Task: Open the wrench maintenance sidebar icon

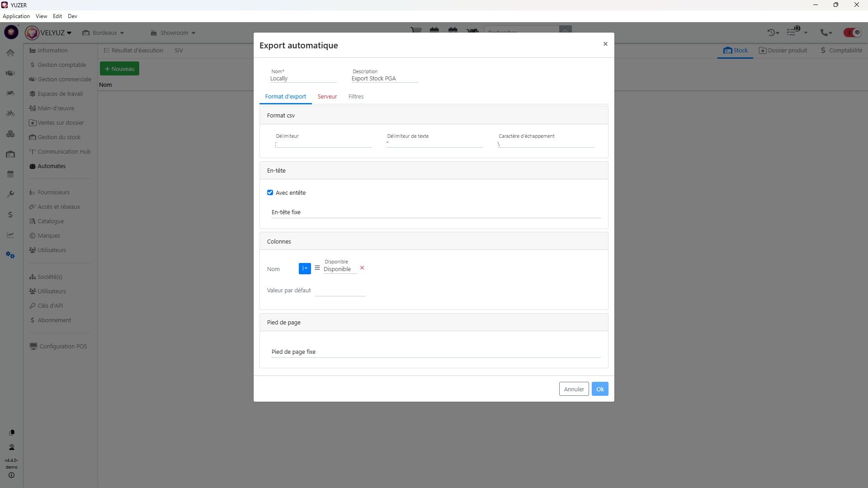Action: (x=10, y=194)
